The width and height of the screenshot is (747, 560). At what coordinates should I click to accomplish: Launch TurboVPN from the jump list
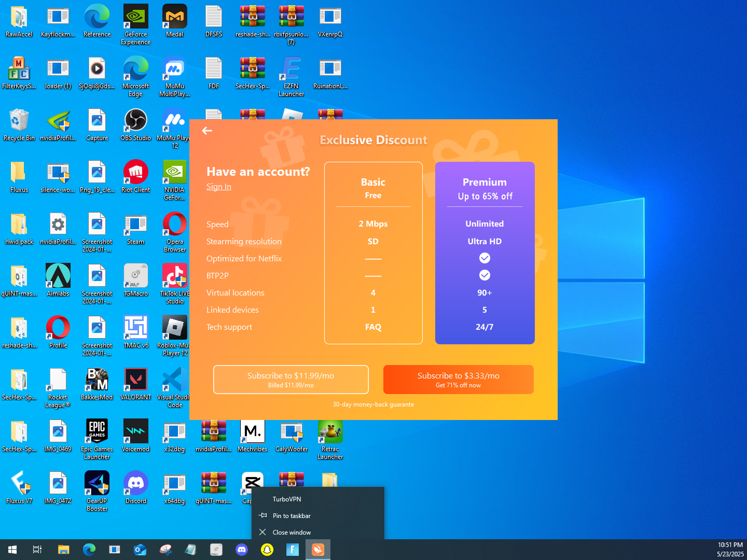pyautogui.click(x=318, y=499)
